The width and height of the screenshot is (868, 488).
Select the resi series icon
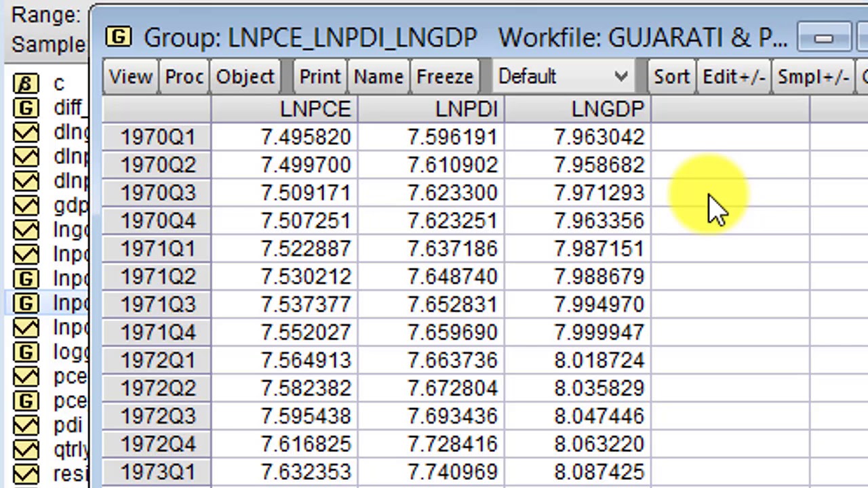26,474
